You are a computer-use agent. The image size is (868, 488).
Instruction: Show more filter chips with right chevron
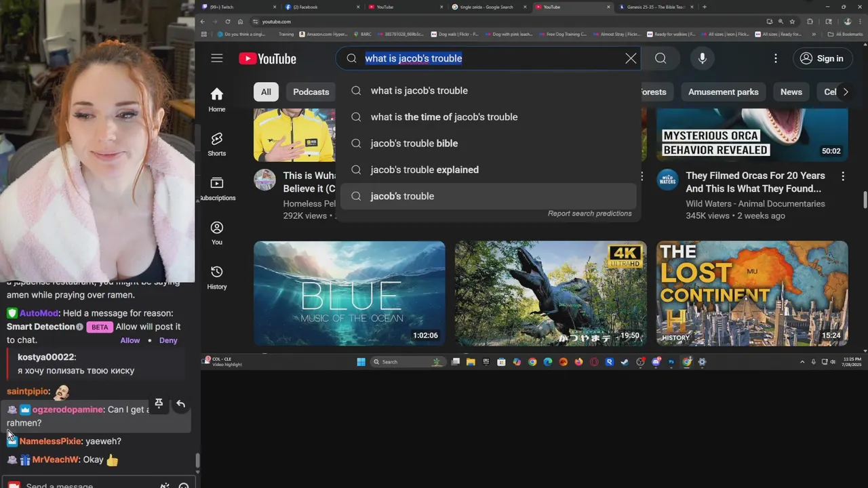pyautogui.click(x=845, y=91)
